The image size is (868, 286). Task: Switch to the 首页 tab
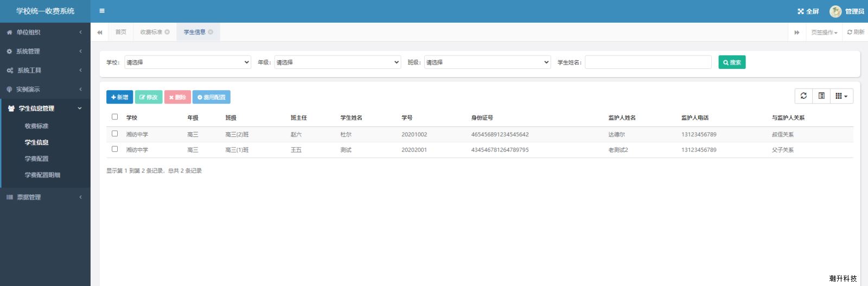pos(121,32)
